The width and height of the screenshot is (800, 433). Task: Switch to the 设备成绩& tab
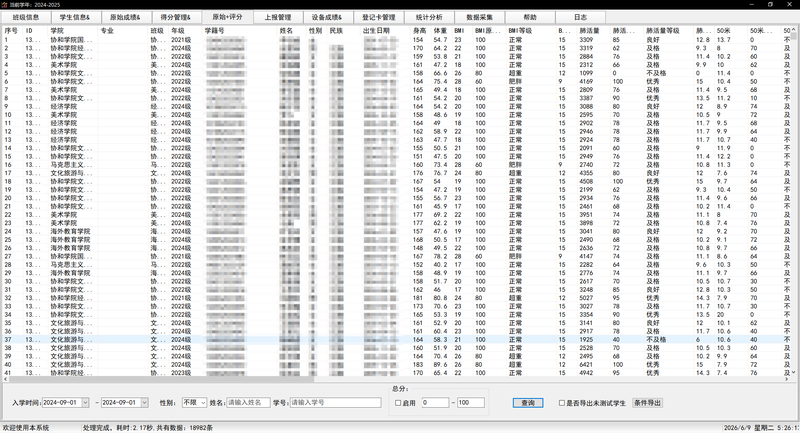click(327, 17)
